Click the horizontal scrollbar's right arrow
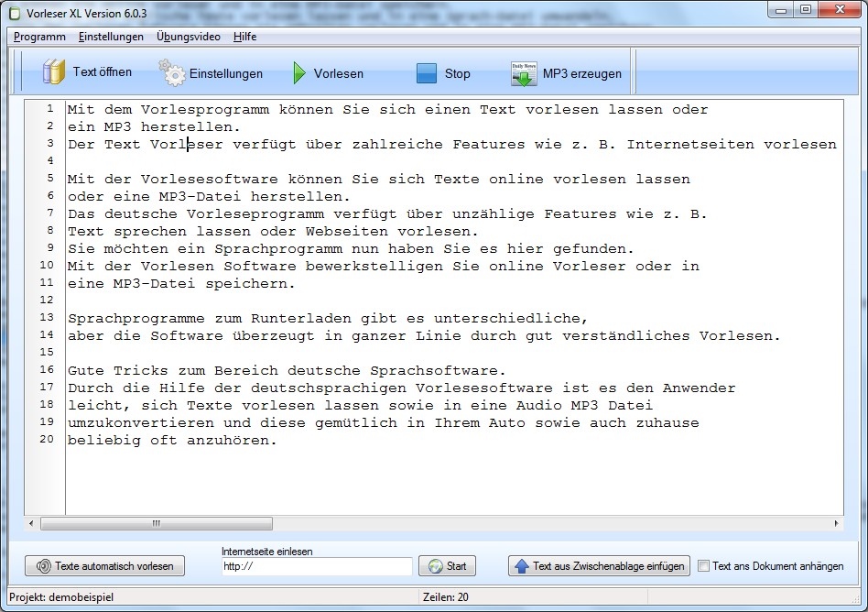Image resolution: width=868 pixels, height=612 pixels. point(836,523)
